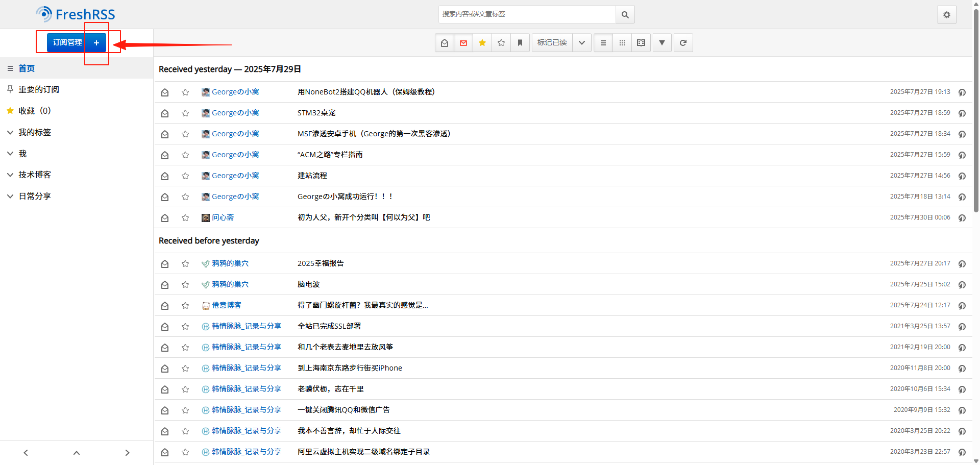Image resolution: width=980 pixels, height=465 pixels.
Task: Open 韩情脉脉_记录与分享 link in 全站已完成SSL部署 row
Action: (247, 326)
